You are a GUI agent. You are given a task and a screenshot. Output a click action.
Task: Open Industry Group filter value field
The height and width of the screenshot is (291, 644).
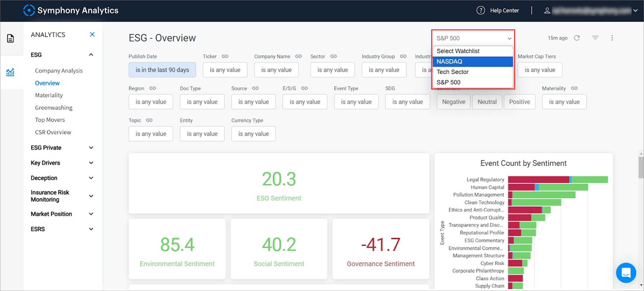click(384, 70)
